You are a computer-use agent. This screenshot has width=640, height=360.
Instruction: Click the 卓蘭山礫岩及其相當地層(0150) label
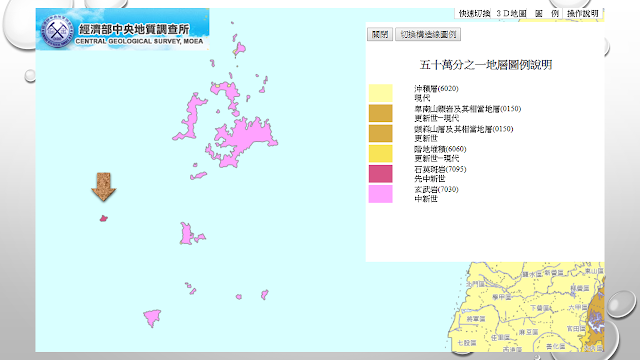click(467, 109)
